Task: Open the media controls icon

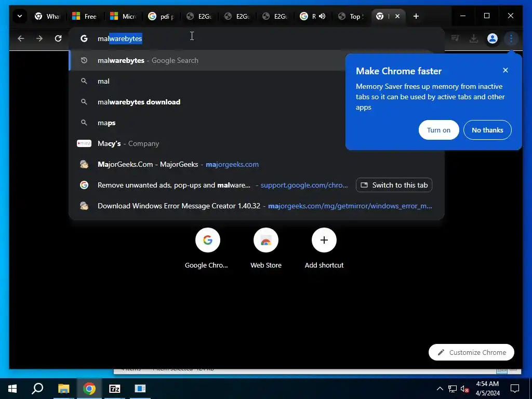Action: pos(455,38)
